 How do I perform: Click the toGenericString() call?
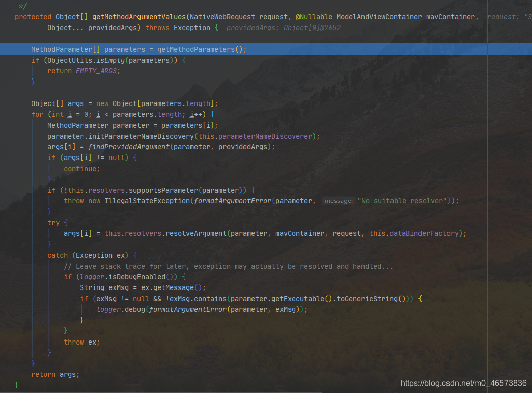tap(371, 299)
